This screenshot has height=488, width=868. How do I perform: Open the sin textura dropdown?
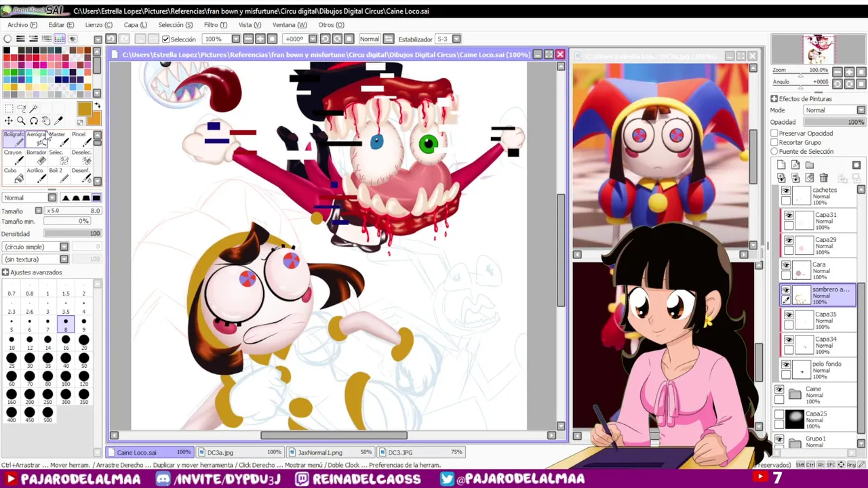36,259
